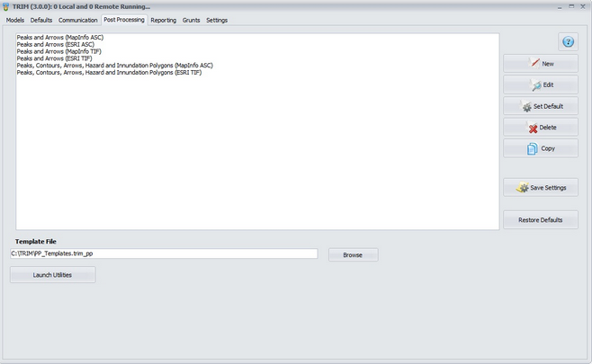Open the Reporting tab

[164, 20]
